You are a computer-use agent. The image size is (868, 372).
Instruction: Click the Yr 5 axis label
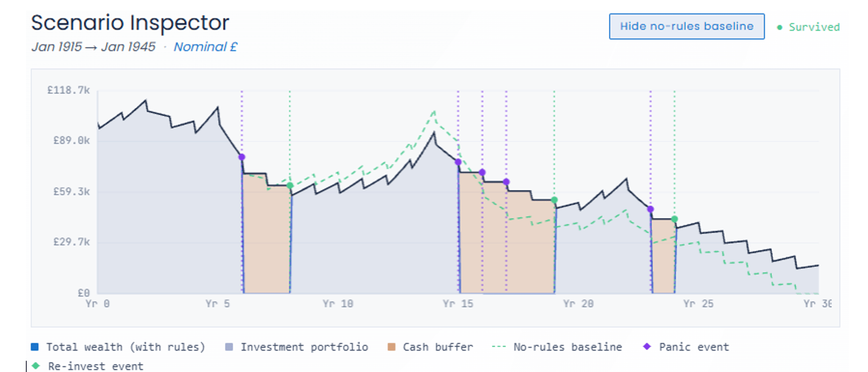217,304
